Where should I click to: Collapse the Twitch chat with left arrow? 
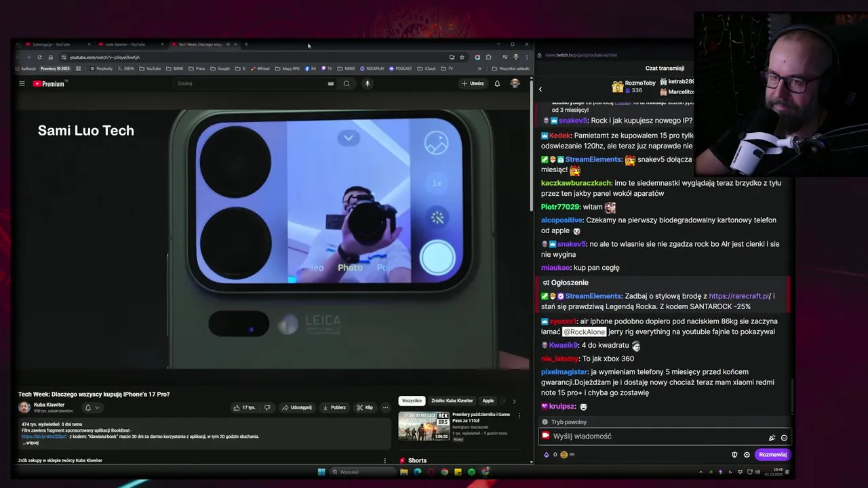[x=540, y=89]
